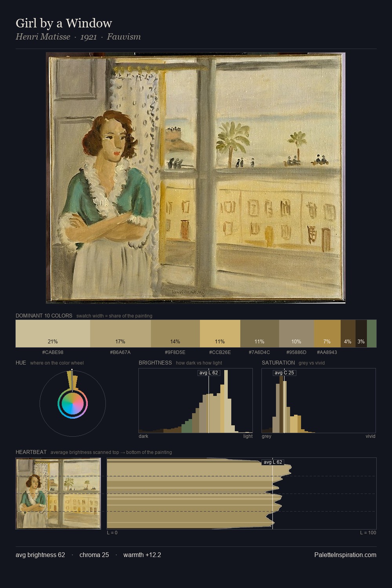Click the 'L = 0' axis label
Screen dimensions: 392x588
112,533
